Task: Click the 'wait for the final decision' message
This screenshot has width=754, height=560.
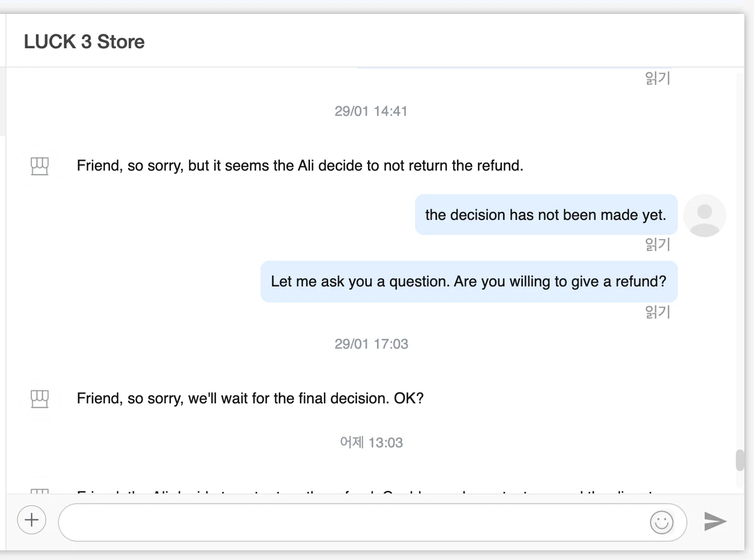Action: point(250,399)
